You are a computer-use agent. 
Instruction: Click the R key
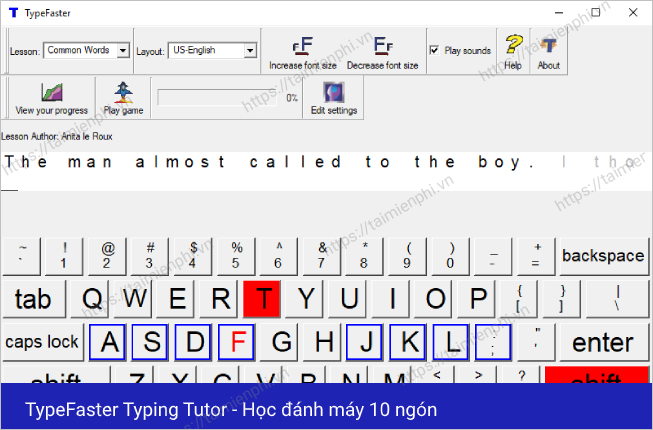[219, 299]
